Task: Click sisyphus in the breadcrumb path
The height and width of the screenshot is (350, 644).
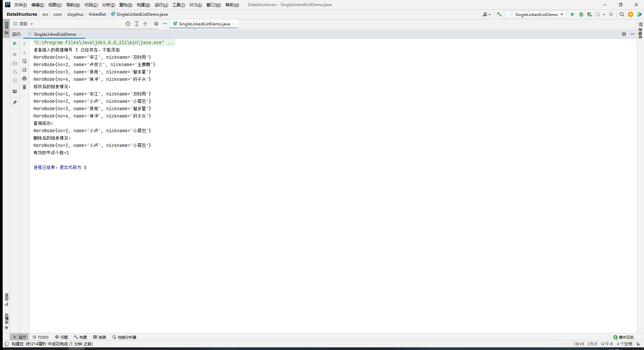Action: point(75,14)
